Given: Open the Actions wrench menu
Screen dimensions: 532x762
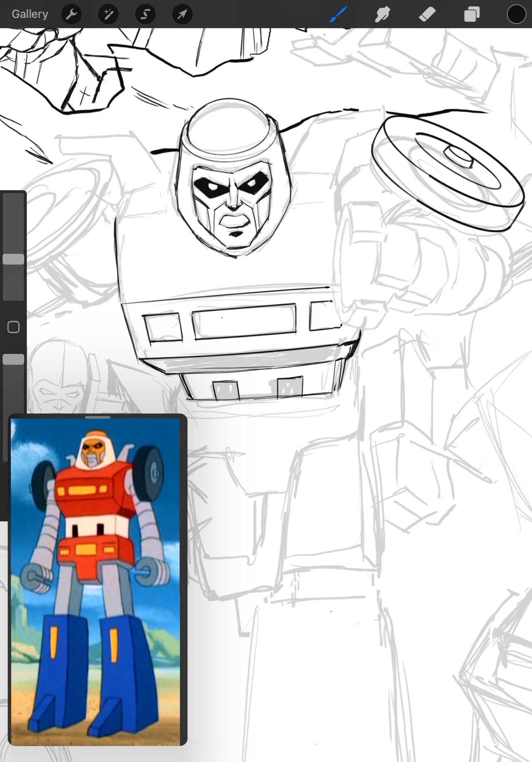Looking at the screenshot, I should click(71, 14).
